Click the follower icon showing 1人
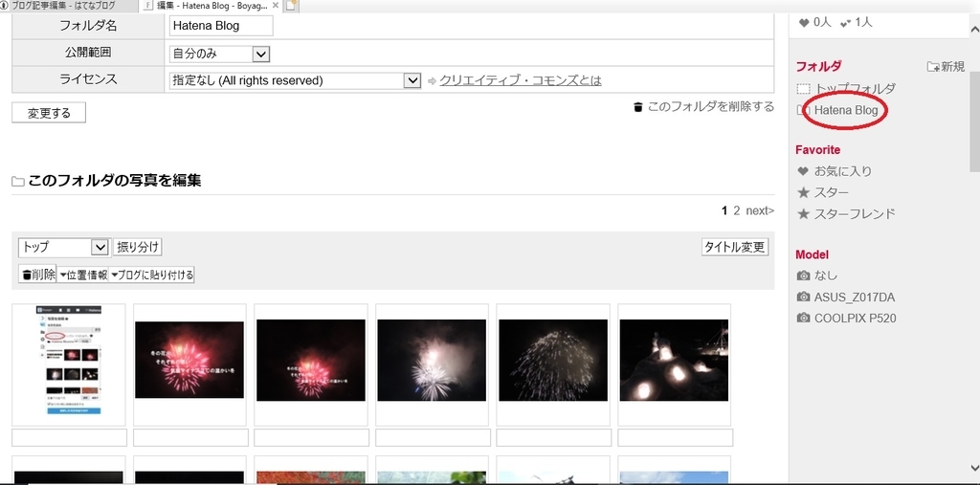The image size is (980, 485). tap(846, 23)
